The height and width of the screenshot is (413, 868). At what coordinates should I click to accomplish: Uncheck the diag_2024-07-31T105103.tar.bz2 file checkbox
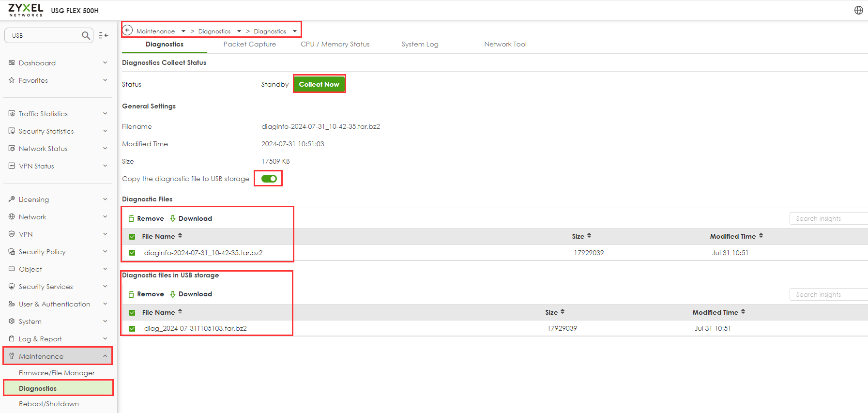point(132,329)
